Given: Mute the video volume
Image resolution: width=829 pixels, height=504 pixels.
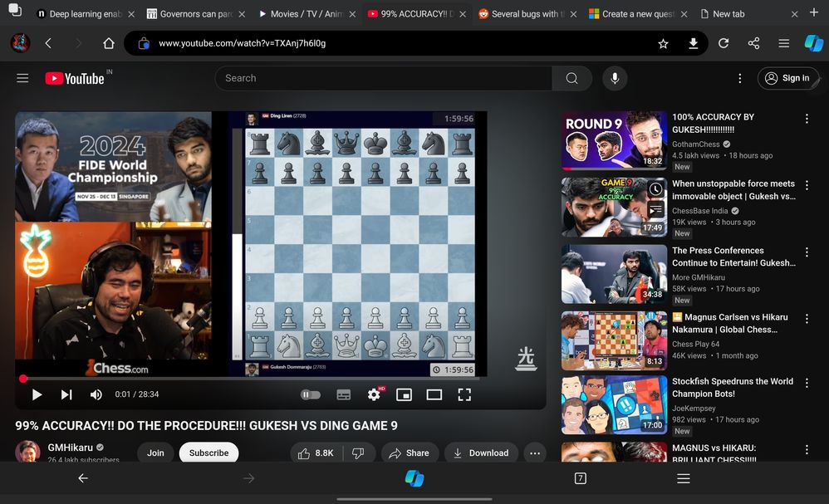Looking at the screenshot, I should point(96,394).
